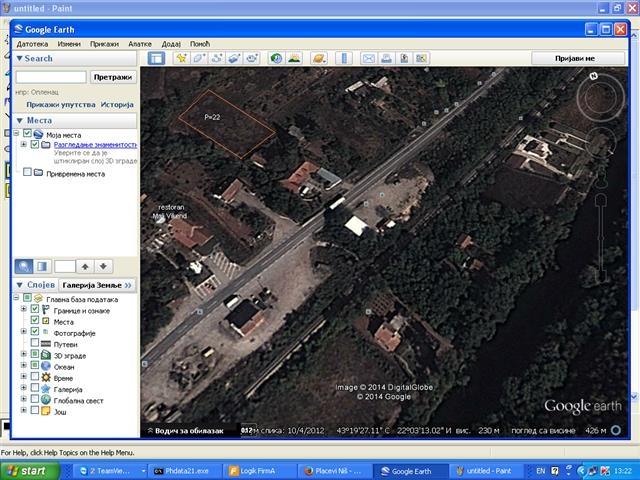The width and height of the screenshot is (640, 480).
Task: Enable the Време weather layer checkbox
Action: click(35, 377)
